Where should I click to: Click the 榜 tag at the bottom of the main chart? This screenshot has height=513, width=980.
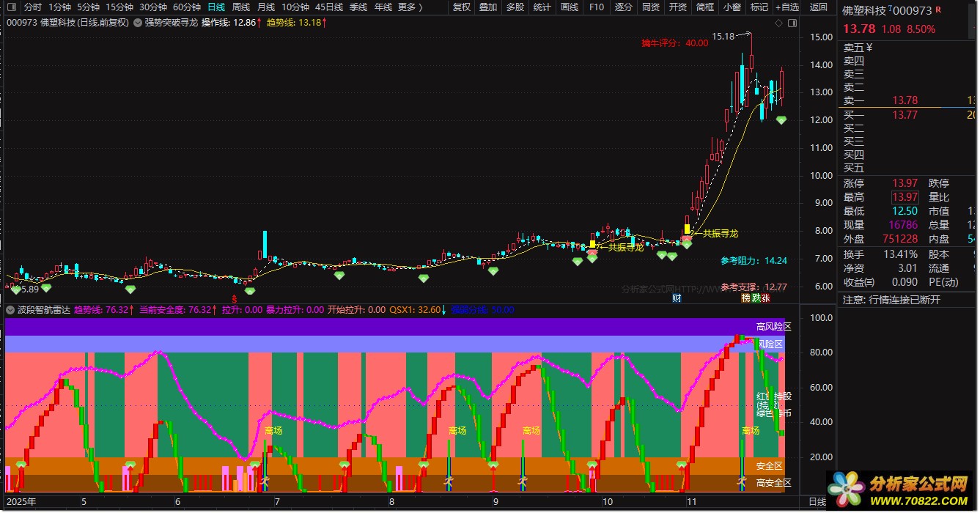(745, 298)
